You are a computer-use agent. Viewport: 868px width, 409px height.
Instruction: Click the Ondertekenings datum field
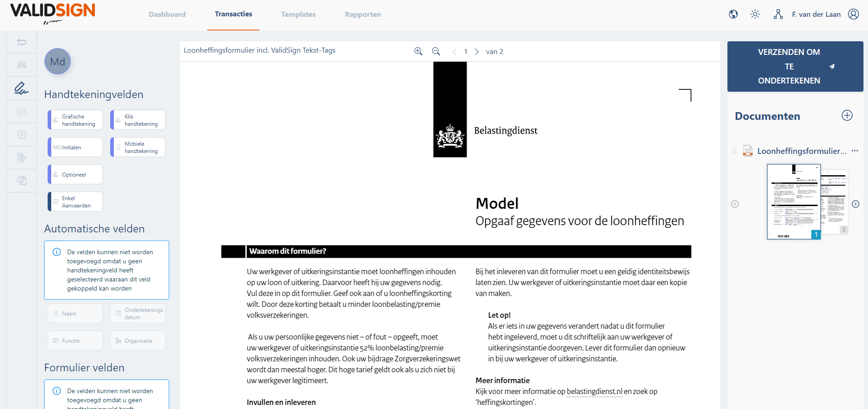tap(138, 313)
